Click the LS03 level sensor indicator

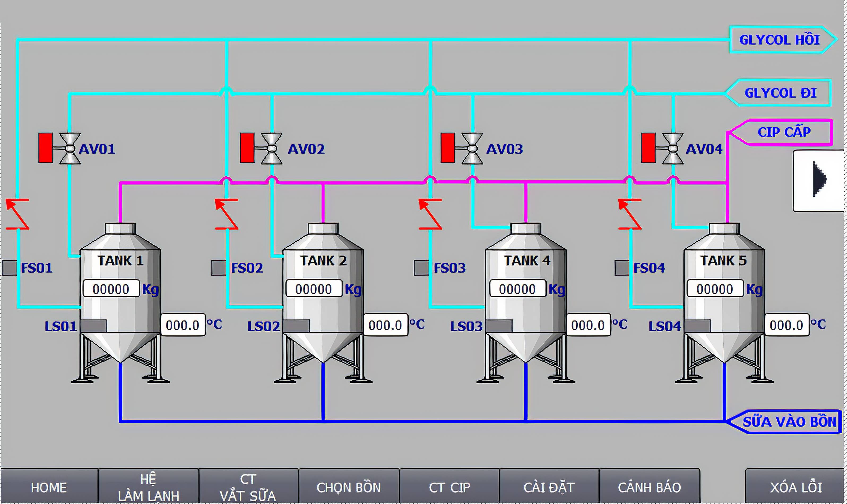(499, 326)
